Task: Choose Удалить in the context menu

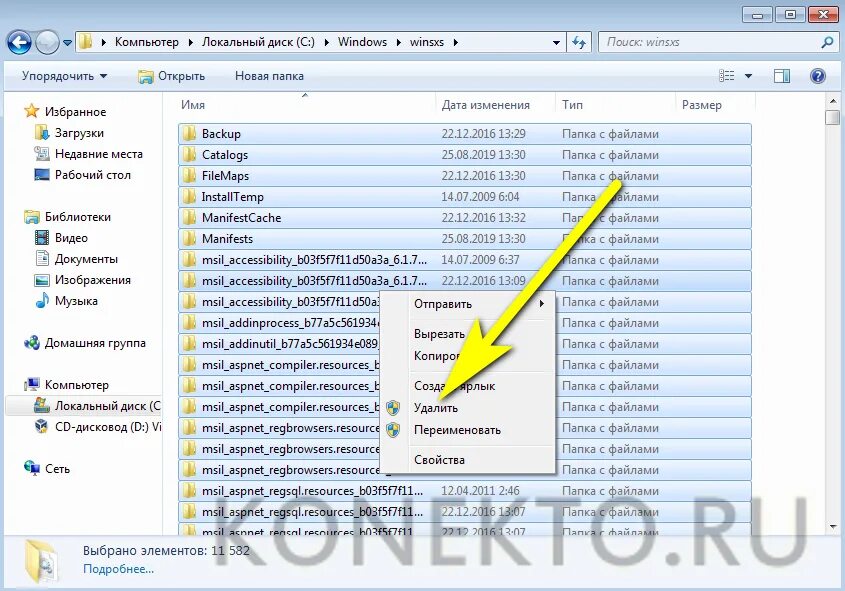Action: coord(468,408)
